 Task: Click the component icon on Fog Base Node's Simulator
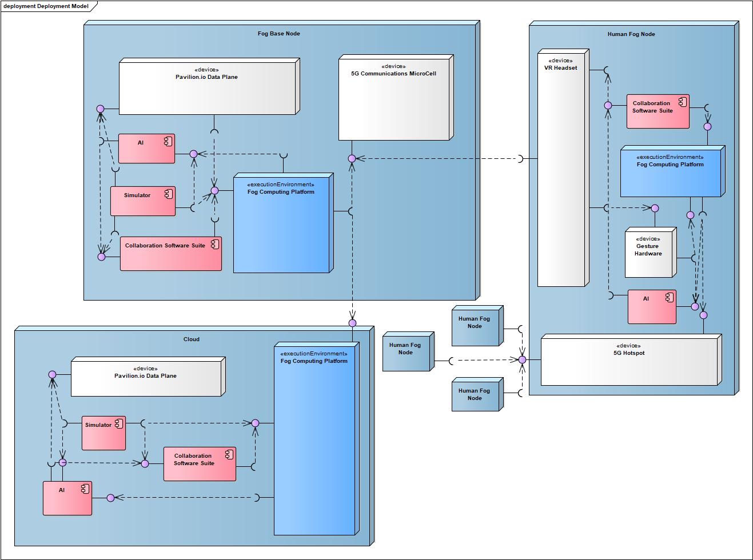pyautogui.click(x=168, y=195)
